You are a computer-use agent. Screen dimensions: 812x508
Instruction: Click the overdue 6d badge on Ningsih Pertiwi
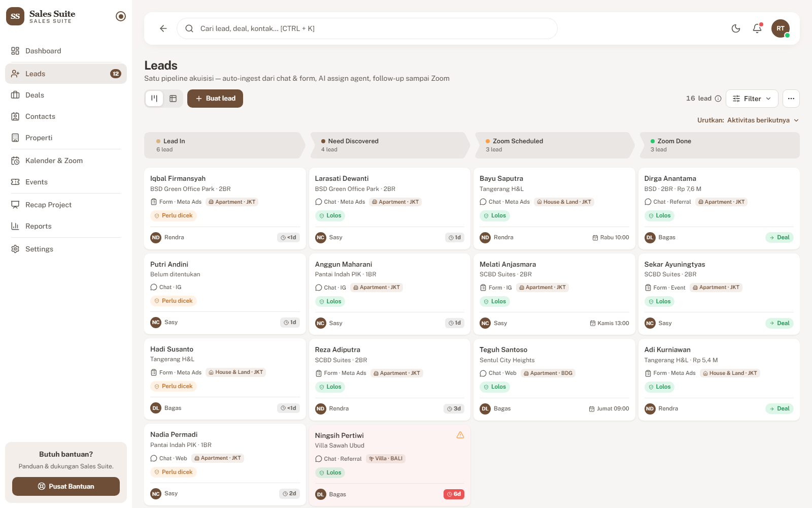(x=454, y=494)
